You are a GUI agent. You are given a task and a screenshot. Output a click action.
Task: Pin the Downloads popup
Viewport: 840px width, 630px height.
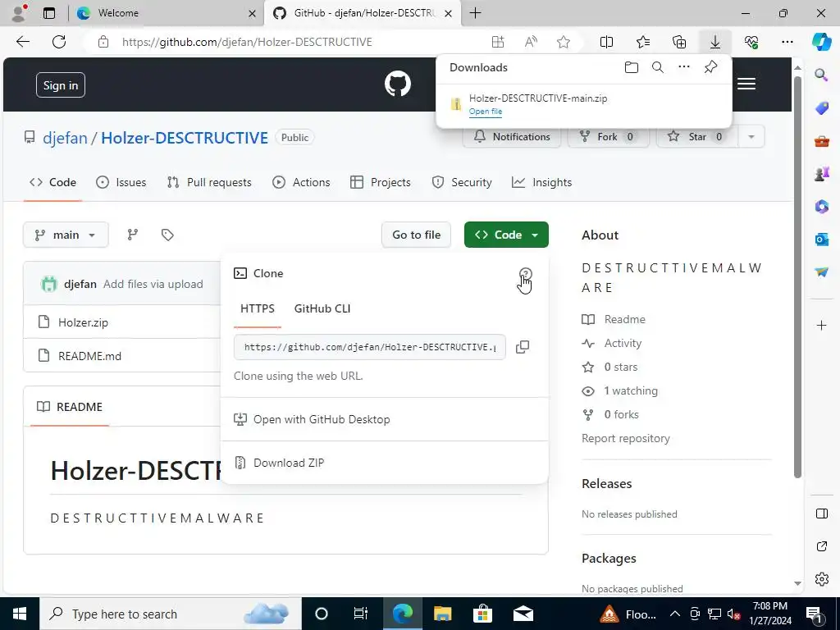point(711,67)
